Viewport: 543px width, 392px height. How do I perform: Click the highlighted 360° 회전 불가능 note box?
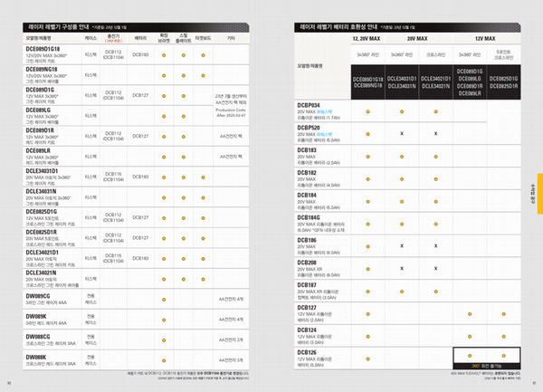point(486,366)
